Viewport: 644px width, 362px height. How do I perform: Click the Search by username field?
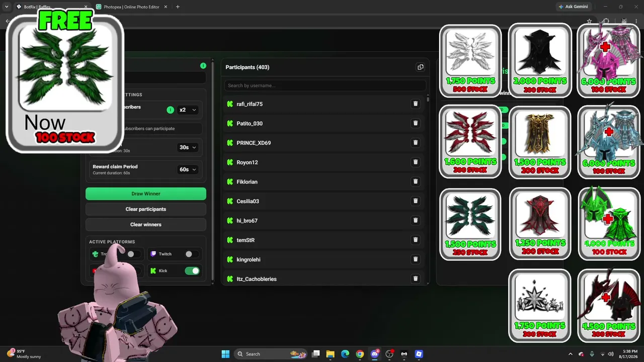(325, 85)
